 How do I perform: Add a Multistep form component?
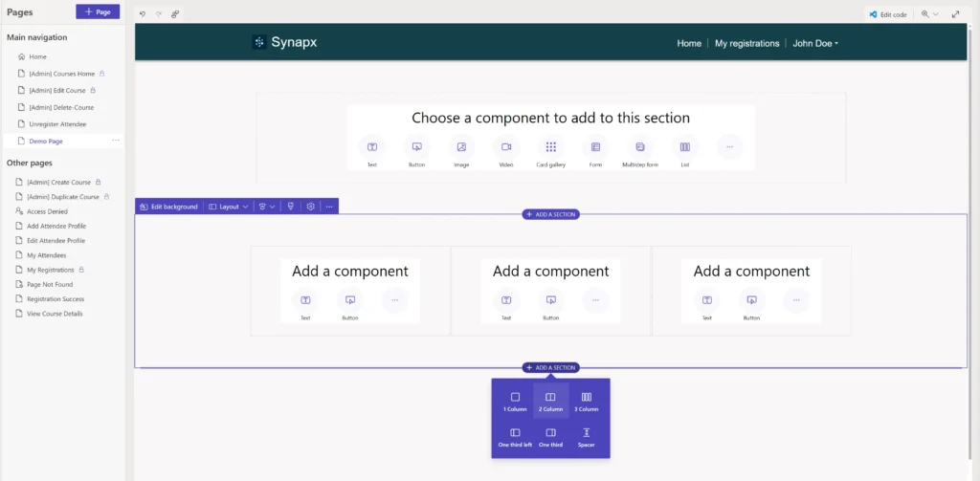click(x=639, y=151)
